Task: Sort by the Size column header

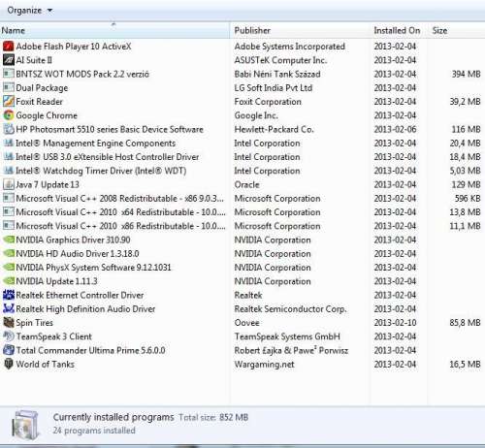Action: coord(456,30)
